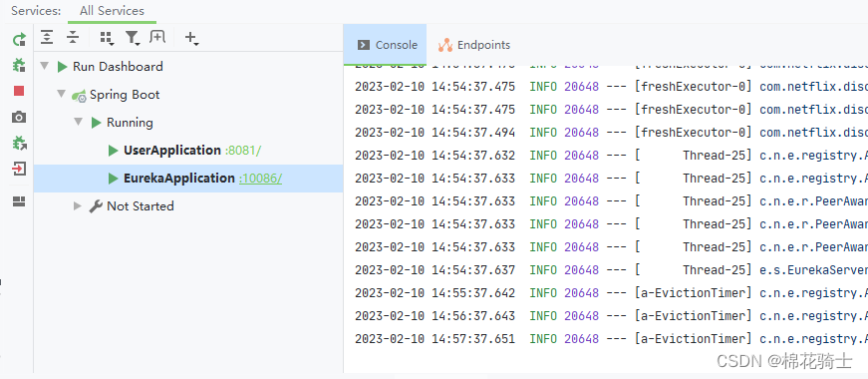The image size is (868, 379).
Task: Click the Services: panel title
Action: (36, 11)
